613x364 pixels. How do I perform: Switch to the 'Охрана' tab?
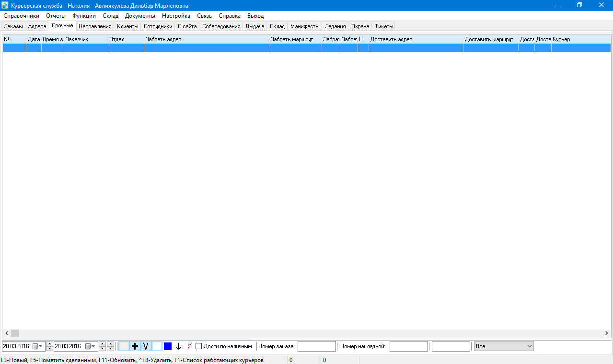[x=360, y=26]
